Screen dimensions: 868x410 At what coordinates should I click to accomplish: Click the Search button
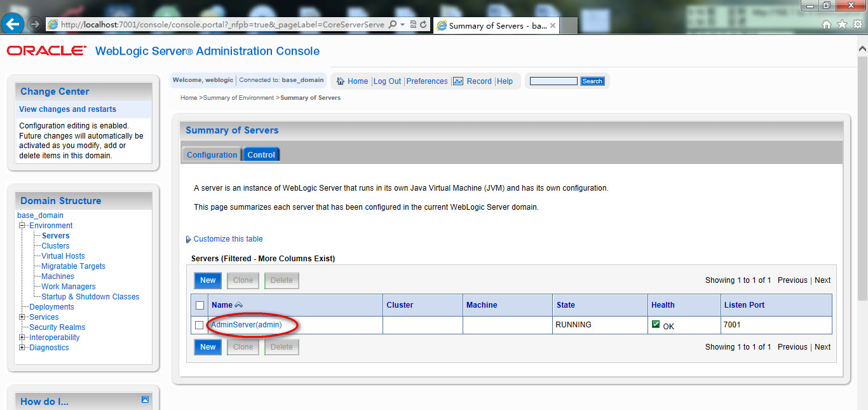[592, 81]
